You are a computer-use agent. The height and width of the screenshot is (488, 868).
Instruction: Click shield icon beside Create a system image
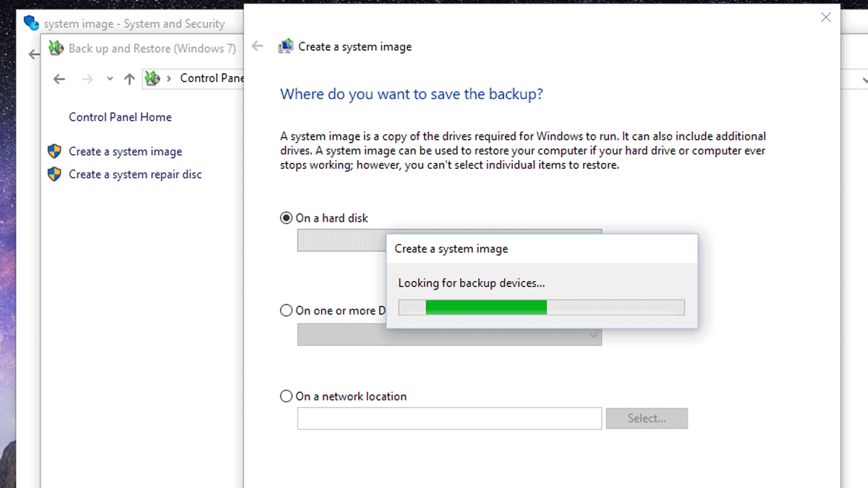(54, 151)
